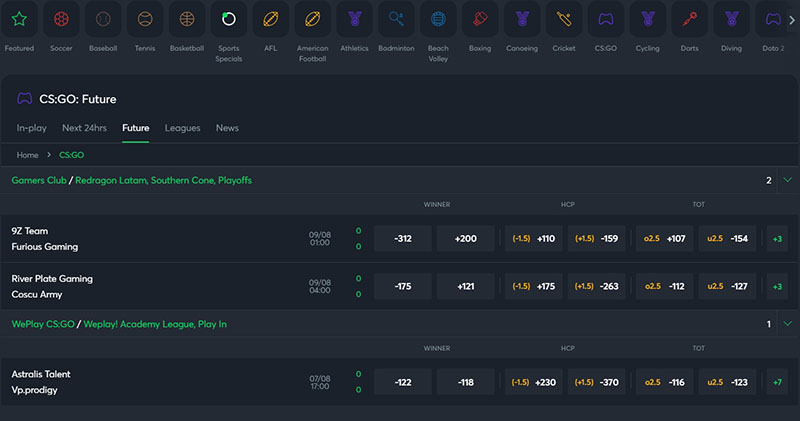Select the Cycling medal icon
The width and height of the screenshot is (800, 421).
point(647,19)
